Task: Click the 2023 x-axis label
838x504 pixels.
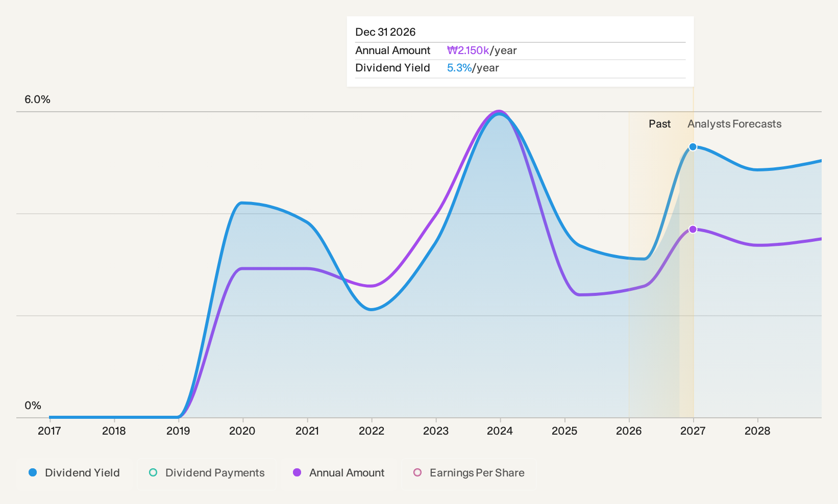Action: (436, 431)
